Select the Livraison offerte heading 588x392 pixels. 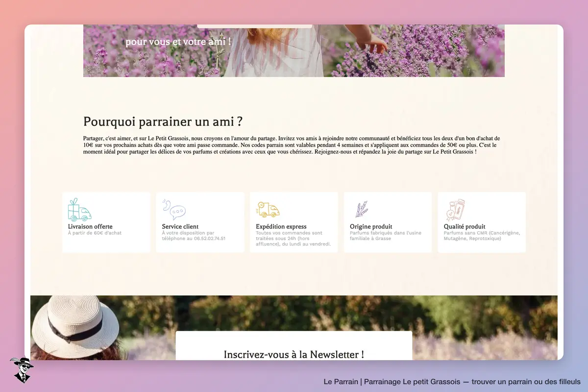(x=90, y=226)
